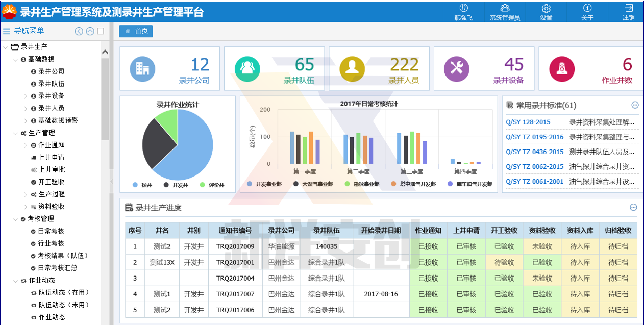
Task: Open 设置 gear icon in header
Action: pos(546,8)
